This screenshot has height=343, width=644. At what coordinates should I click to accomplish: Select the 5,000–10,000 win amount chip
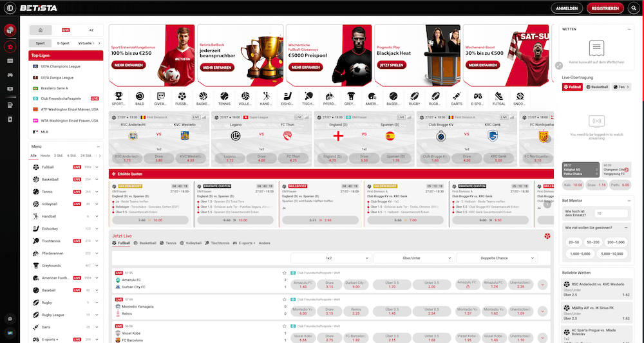coord(612,254)
